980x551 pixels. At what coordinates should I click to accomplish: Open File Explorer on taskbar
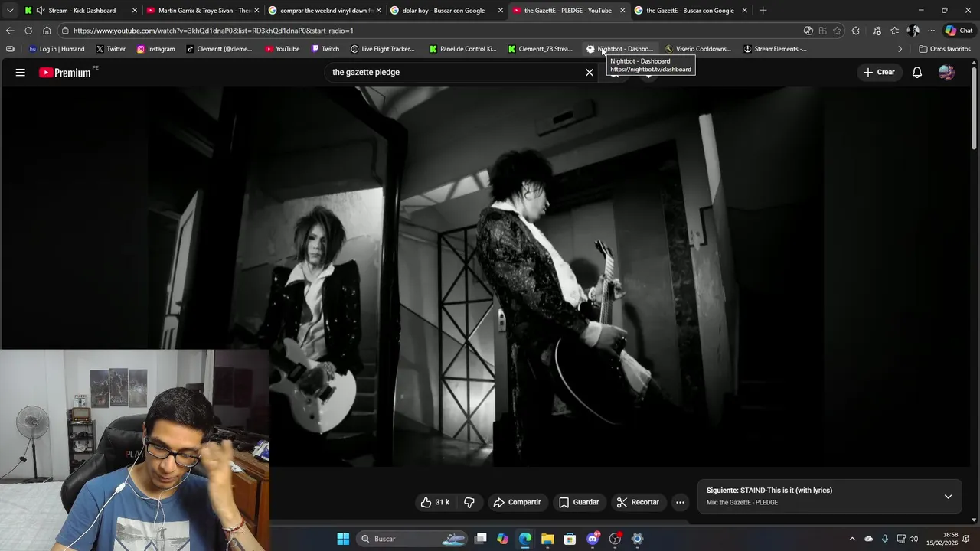[547, 539]
